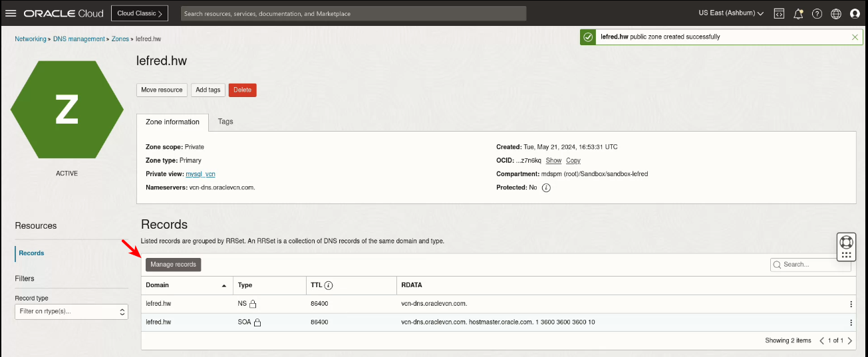Click lefred.hw domain in SOA row
The height and width of the screenshot is (357, 868).
point(158,322)
